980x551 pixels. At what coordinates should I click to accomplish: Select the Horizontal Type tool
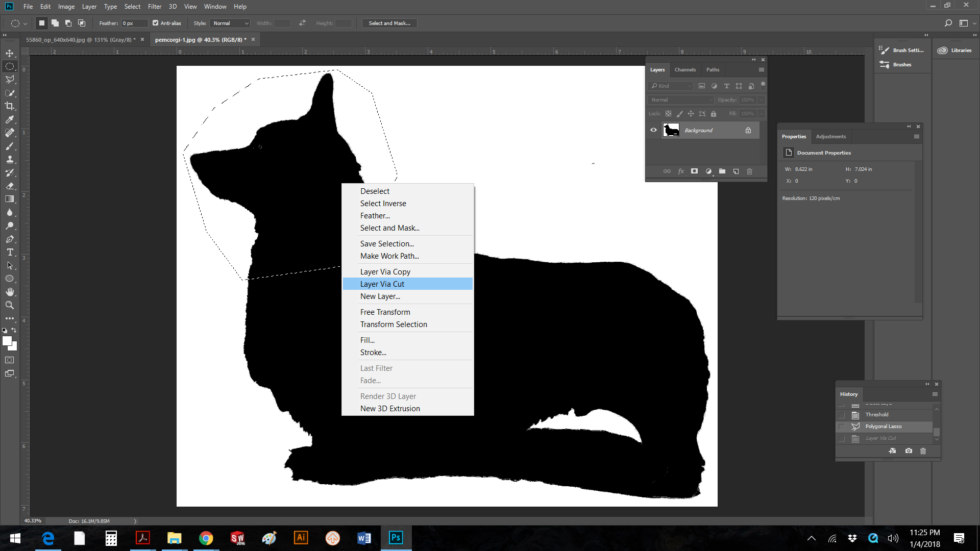tap(10, 252)
